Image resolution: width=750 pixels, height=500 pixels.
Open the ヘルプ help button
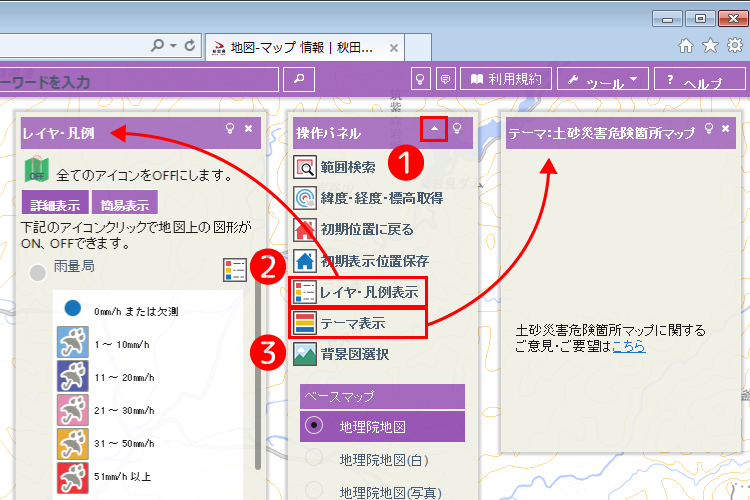699,78
